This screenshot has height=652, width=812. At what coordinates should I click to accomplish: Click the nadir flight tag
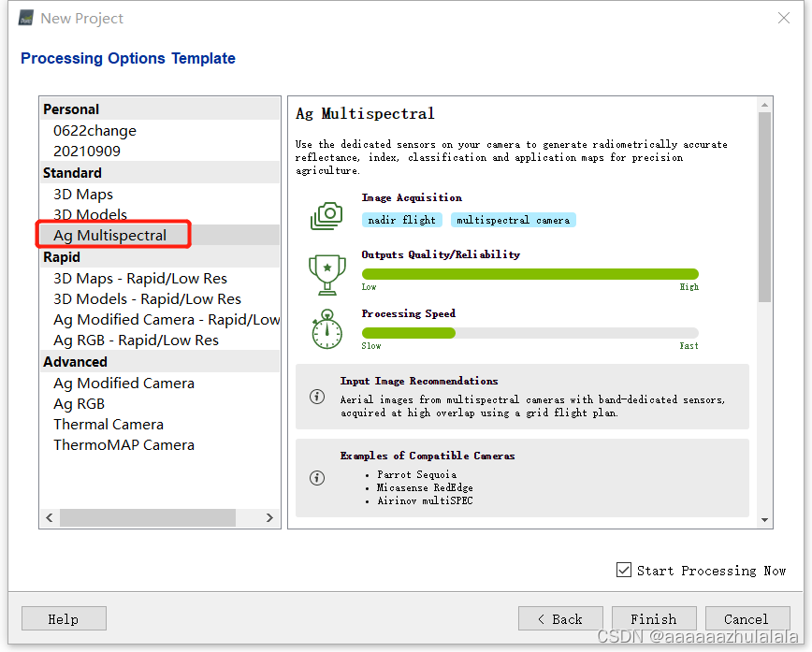pos(402,220)
